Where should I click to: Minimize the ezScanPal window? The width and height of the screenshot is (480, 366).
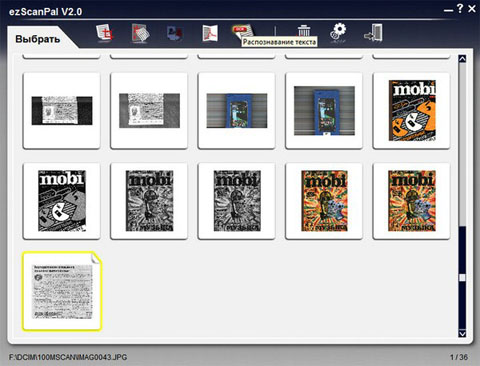448,10
